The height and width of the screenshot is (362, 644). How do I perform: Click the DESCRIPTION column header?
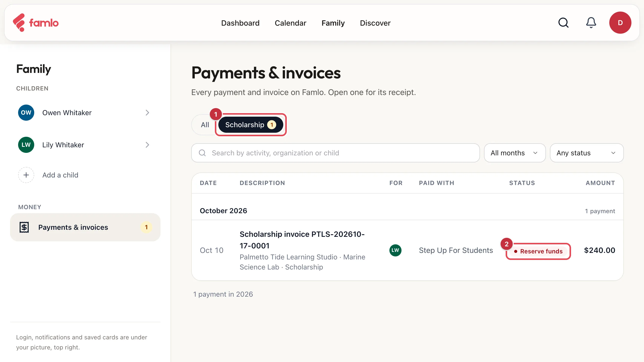point(262,183)
